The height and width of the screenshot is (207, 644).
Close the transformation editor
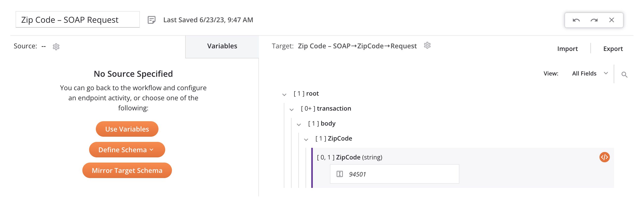click(612, 20)
